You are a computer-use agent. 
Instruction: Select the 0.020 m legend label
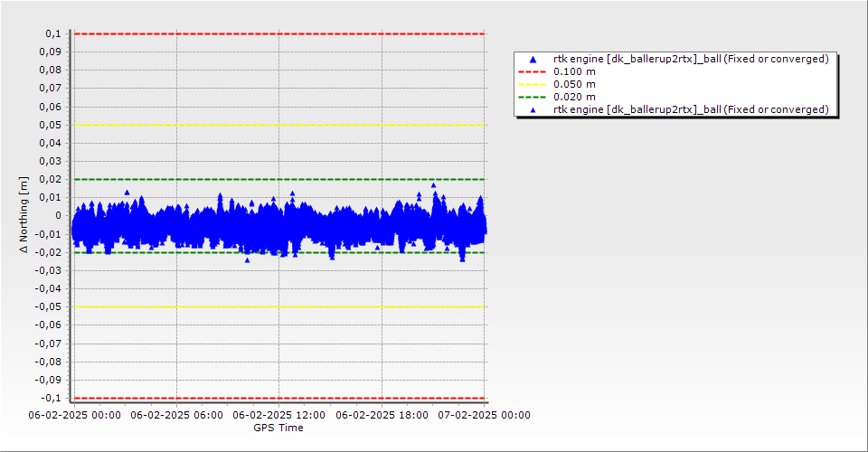click(574, 97)
